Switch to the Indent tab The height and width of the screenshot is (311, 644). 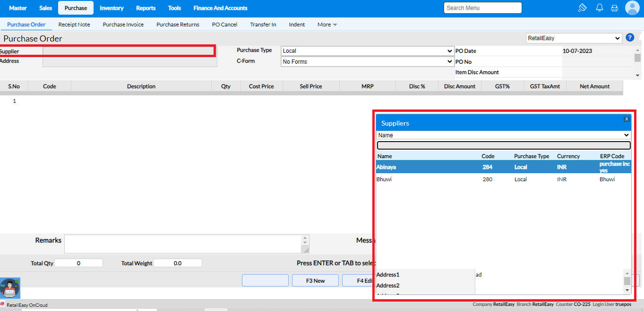297,25
